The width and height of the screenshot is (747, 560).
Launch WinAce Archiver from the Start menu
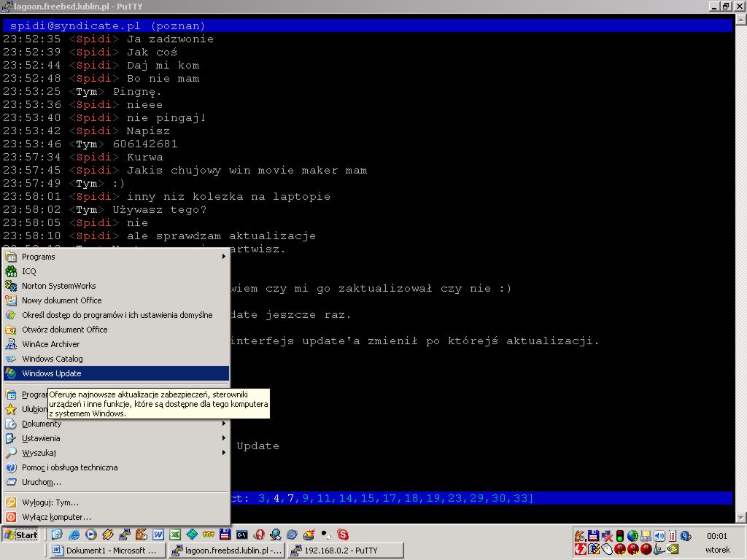(x=116, y=344)
